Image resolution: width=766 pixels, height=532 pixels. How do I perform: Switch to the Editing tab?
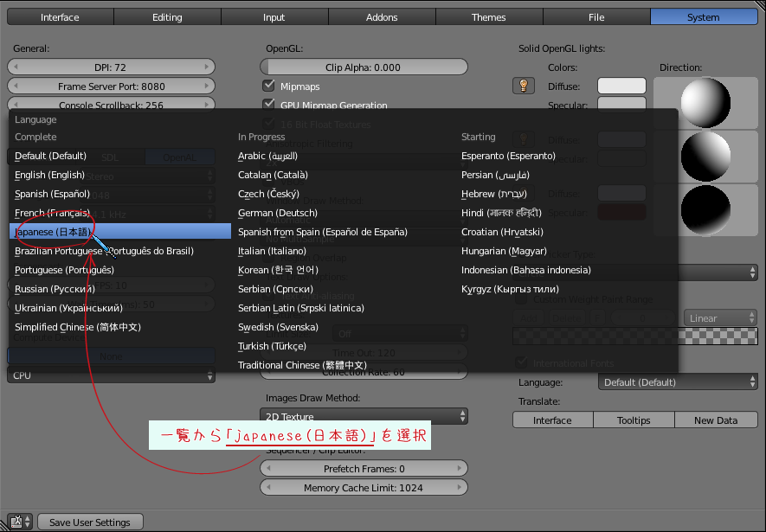point(167,17)
